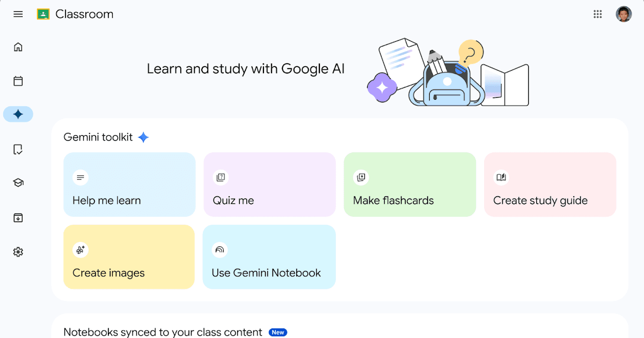The width and height of the screenshot is (644, 338).
Task: Click the Help me learn card
Action: [x=129, y=185]
